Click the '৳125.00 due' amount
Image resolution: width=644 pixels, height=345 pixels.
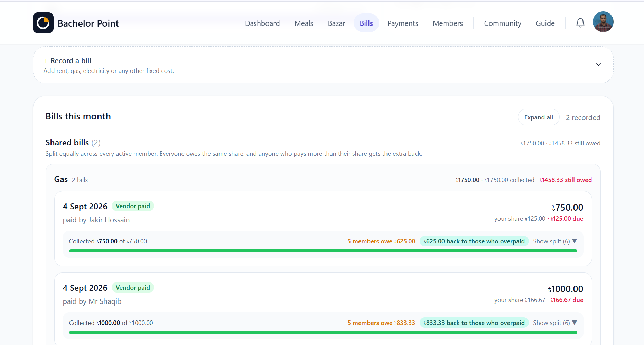(567, 219)
